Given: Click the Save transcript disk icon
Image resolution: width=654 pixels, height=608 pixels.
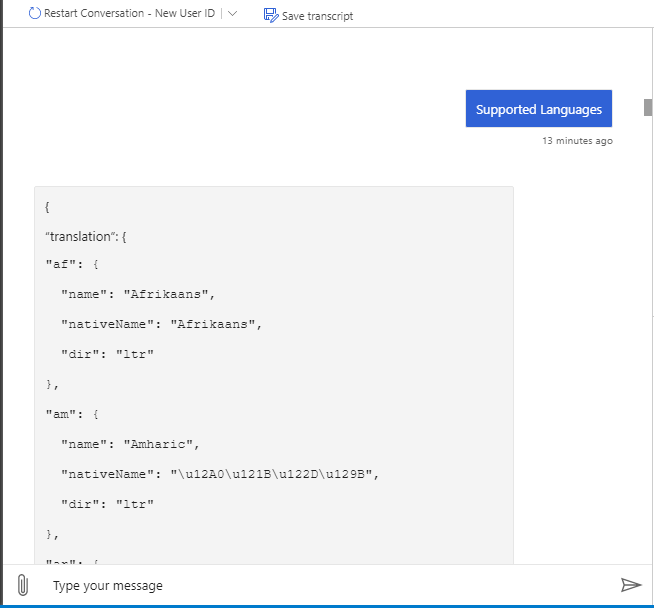Looking at the screenshot, I should (x=271, y=15).
